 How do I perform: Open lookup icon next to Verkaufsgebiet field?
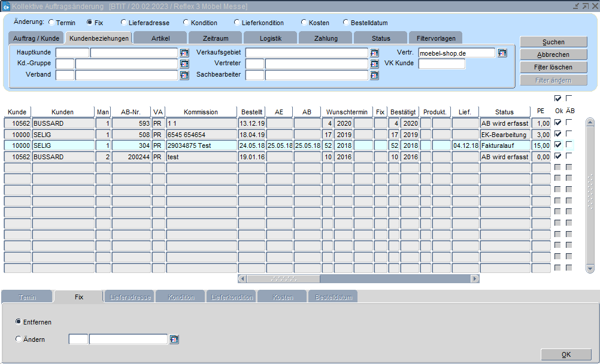point(374,53)
